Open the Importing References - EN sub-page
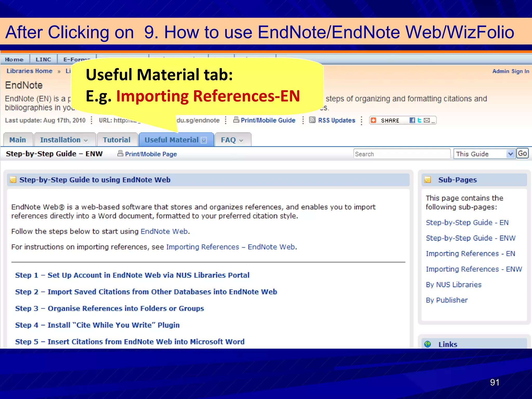The image size is (532, 399). pyautogui.click(x=470, y=254)
